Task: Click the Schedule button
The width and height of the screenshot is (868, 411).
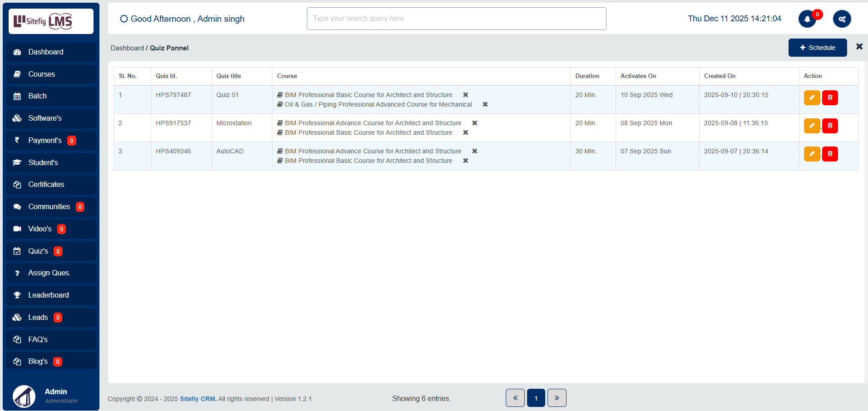Action: coord(817,48)
